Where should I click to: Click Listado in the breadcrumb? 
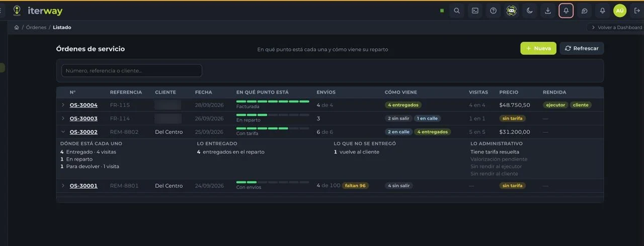click(62, 28)
